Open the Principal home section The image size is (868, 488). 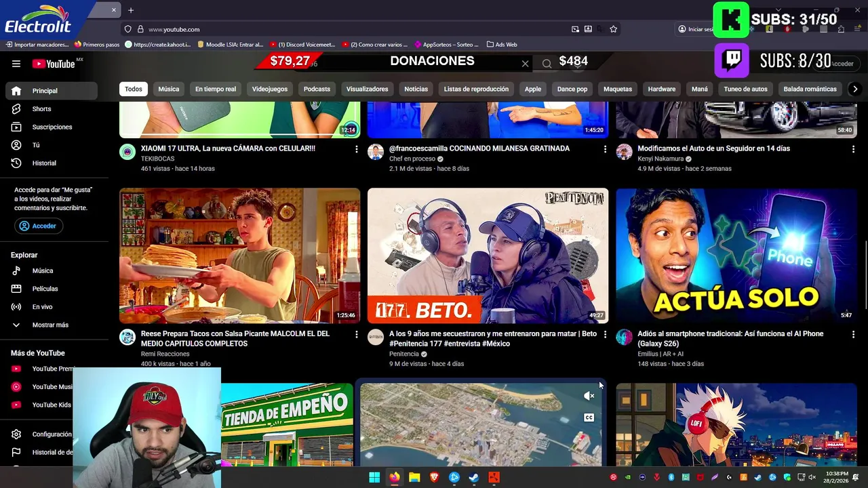[52, 91]
